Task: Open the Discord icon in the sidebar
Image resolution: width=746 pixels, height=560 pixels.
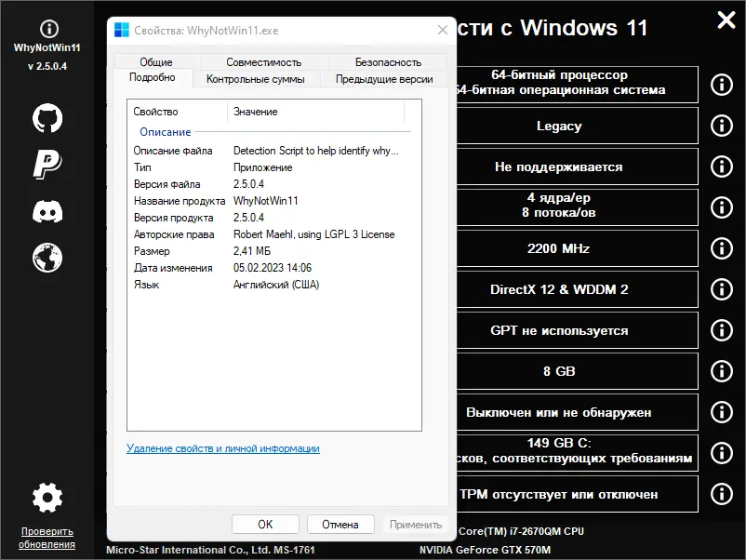Action: [47, 211]
